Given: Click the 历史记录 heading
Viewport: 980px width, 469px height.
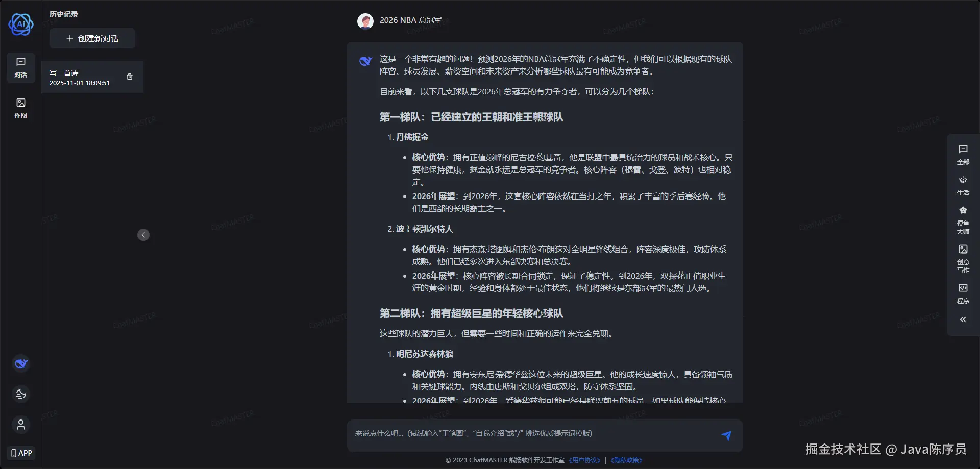Looking at the screenshot, I should (64, 14).
